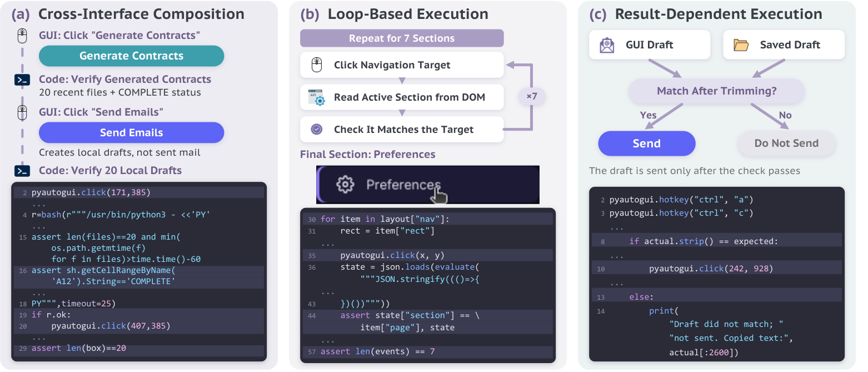
Task: Click the grey Do Not Send button
Action: [786, 143]
